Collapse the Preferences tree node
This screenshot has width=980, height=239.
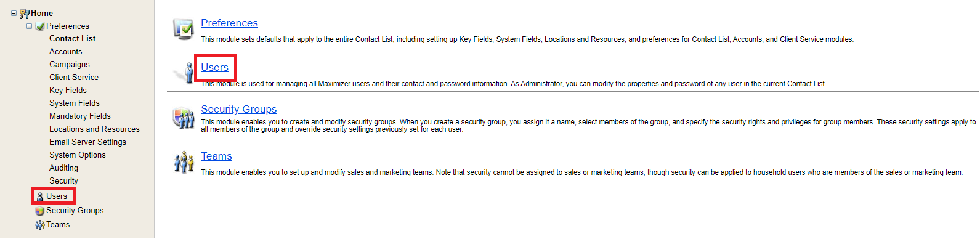29,26
